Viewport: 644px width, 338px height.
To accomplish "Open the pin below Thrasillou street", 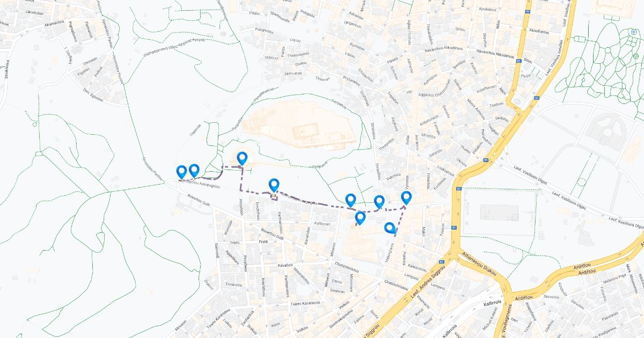I will (379, 202).
